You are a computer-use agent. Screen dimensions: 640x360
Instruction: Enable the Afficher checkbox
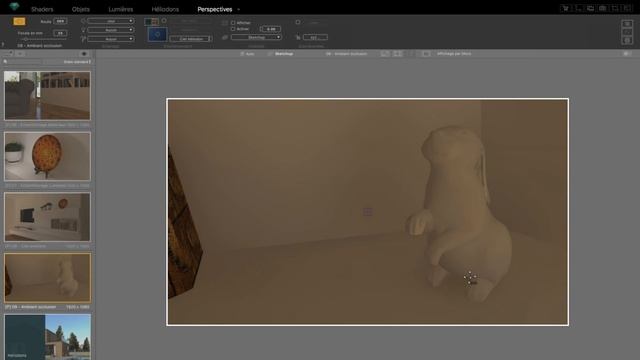[233, 23]
